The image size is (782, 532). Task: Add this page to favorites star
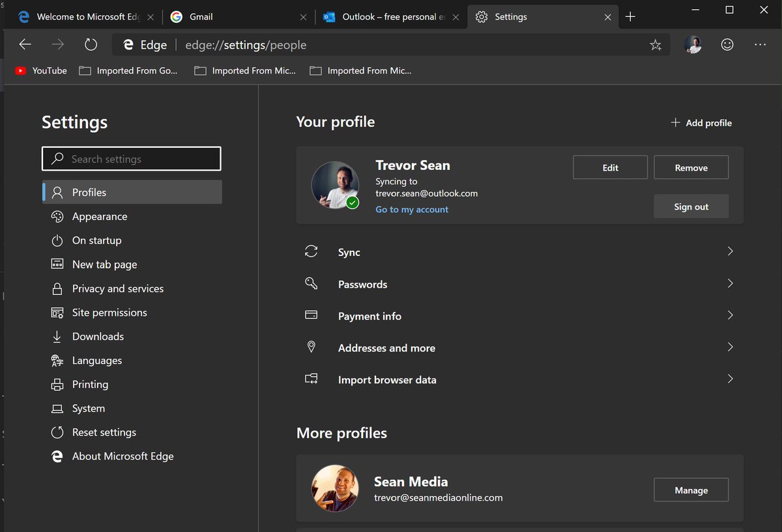(656, 45)
